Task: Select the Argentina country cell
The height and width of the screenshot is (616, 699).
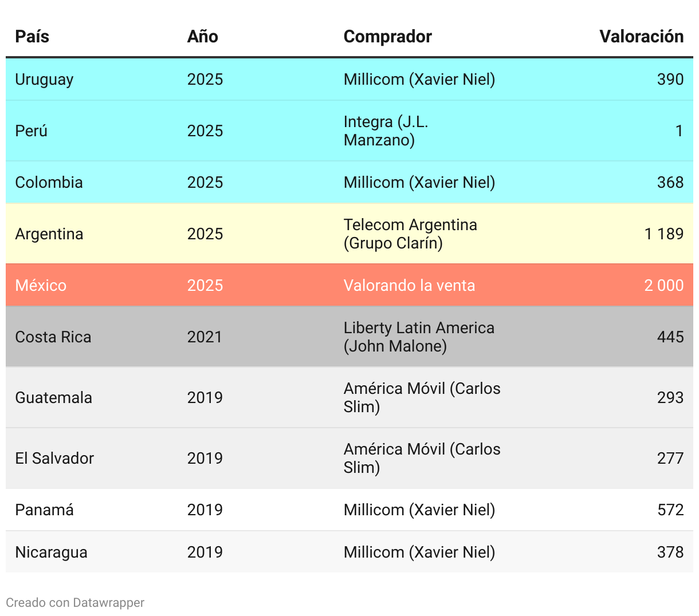Action: tap(49, 234)
